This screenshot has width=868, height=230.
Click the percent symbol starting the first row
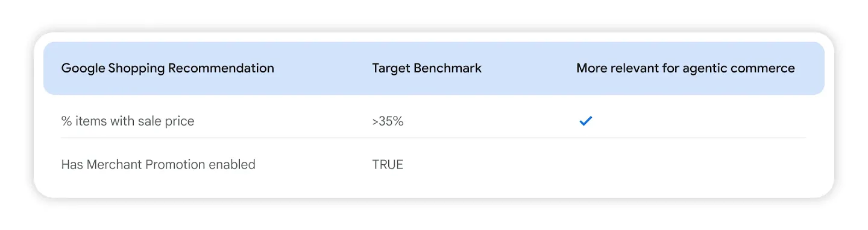[66, 121]
